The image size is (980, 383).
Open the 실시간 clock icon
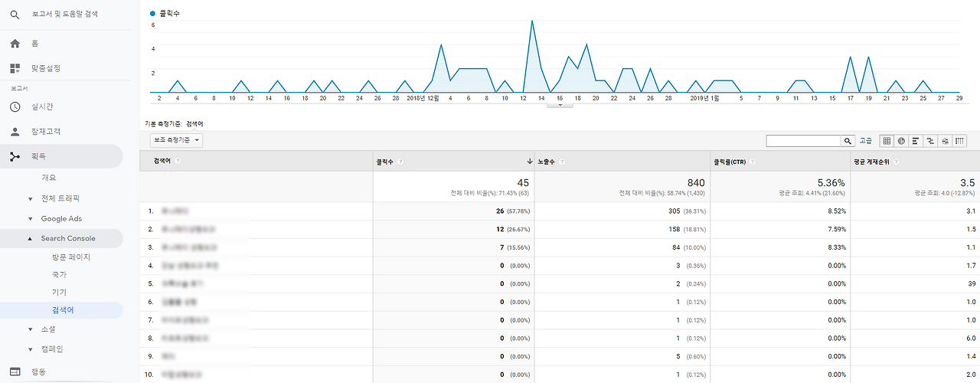(x=15, y=106)
